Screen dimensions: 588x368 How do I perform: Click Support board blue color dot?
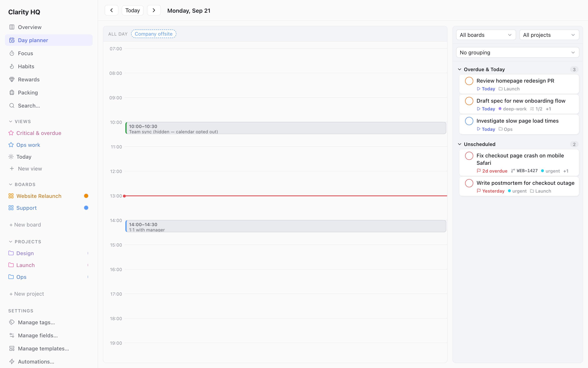coord(86,208)
